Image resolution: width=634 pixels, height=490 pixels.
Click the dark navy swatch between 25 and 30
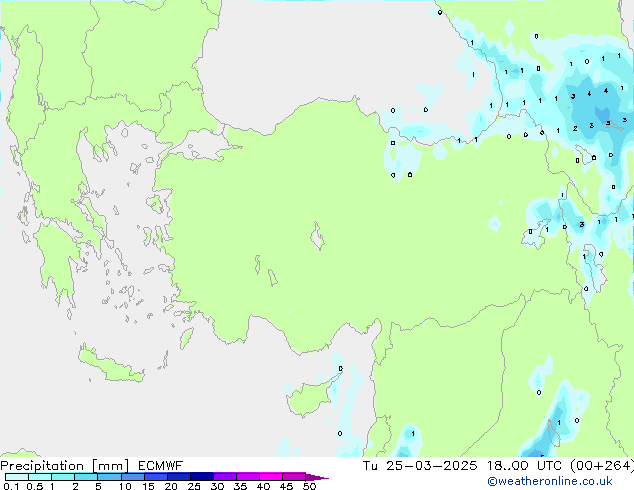[202, 477]
